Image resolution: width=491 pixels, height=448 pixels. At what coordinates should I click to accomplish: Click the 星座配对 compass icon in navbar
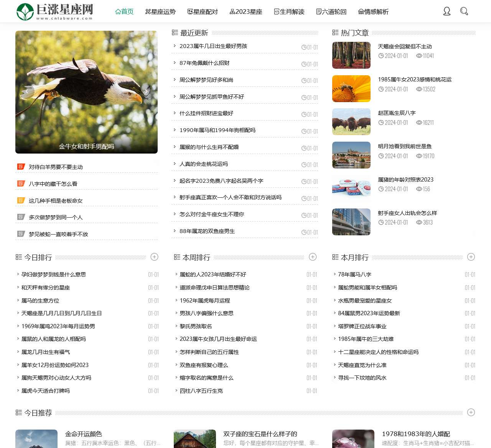[x=191, y=12]
